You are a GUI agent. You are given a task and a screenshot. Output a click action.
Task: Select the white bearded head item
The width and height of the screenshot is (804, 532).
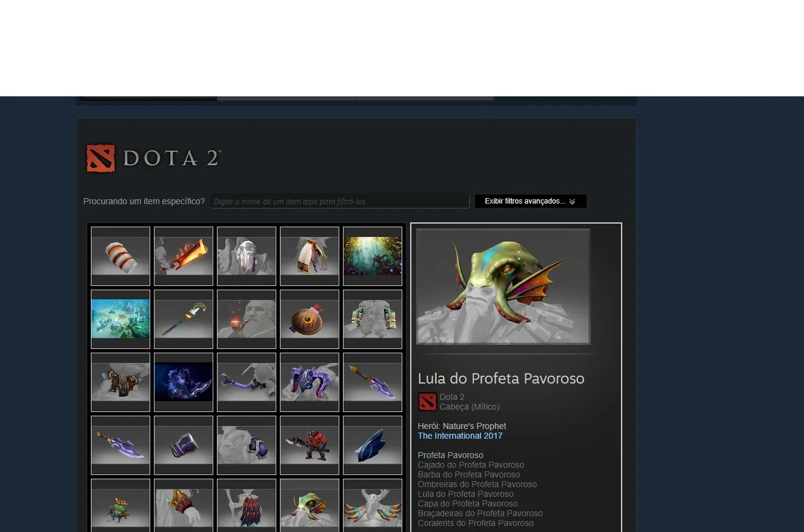click(247, 256)
